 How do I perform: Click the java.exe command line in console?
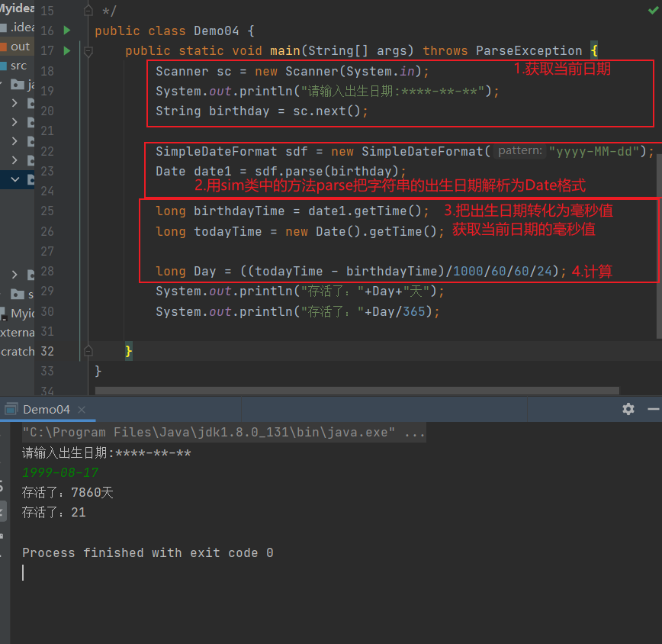coord(223,433)
